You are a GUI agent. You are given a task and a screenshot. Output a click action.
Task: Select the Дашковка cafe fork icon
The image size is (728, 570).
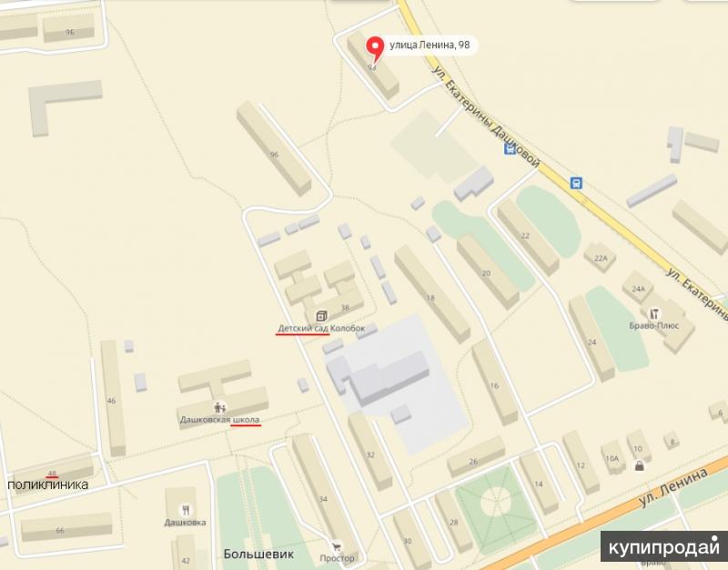186,510
